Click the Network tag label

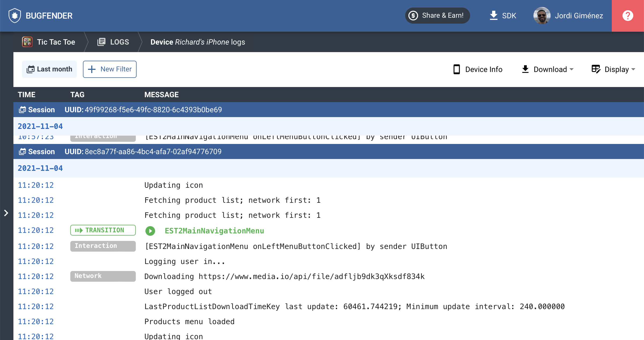103,276
